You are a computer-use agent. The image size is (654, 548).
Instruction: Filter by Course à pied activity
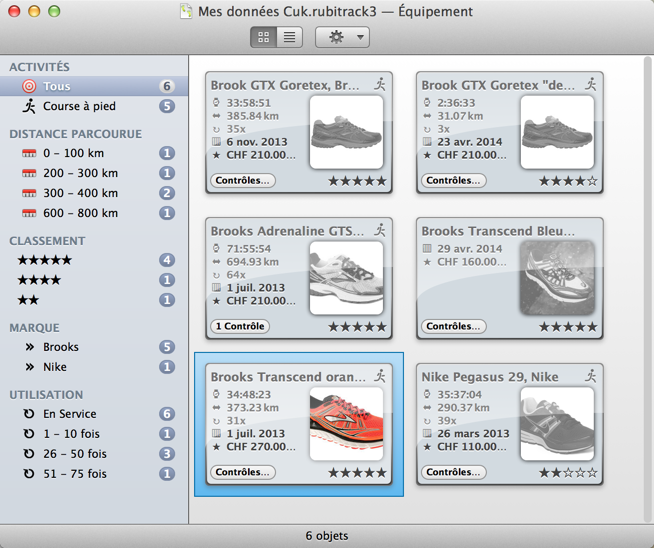(x=94, y=106)
